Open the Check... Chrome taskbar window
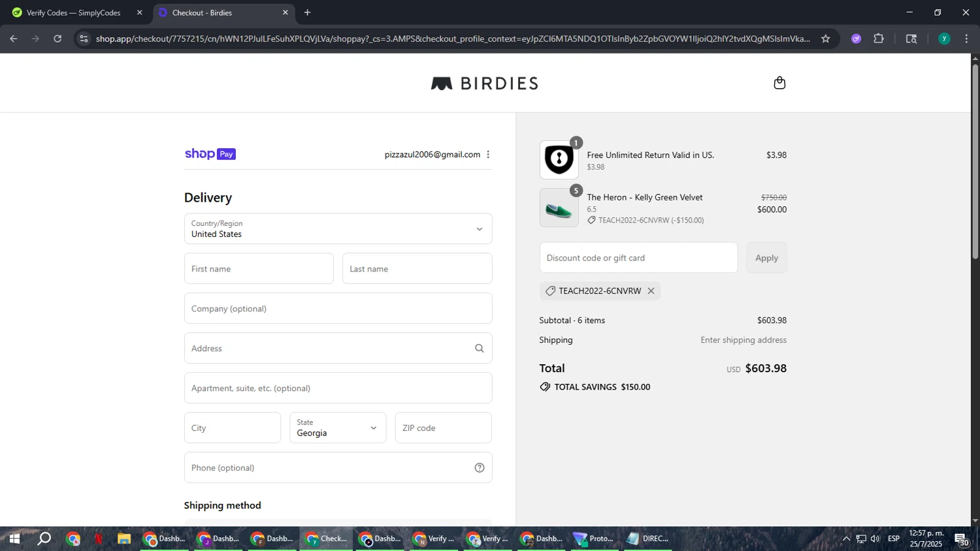 [x=327, y=539]
